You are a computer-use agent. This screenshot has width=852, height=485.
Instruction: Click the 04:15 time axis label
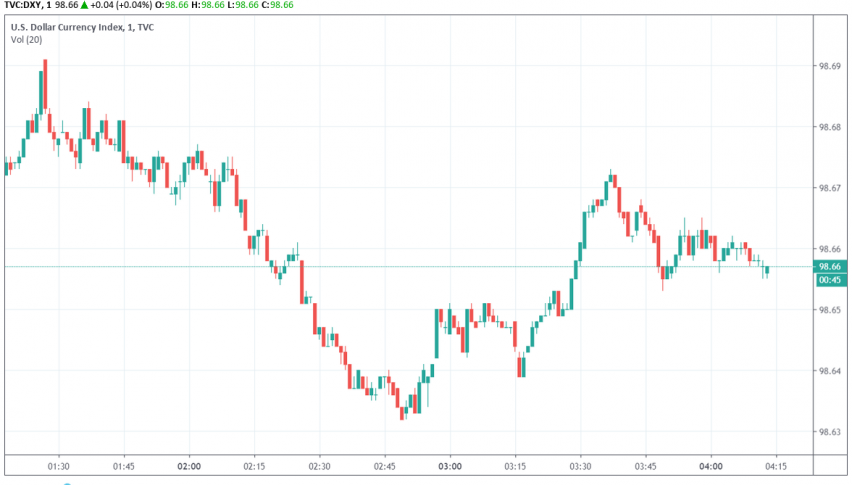(x=776, y=467)
